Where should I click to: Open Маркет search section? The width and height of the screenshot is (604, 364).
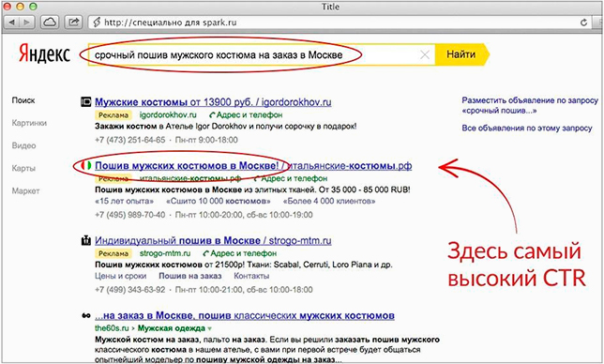click(x=26, y=190)
